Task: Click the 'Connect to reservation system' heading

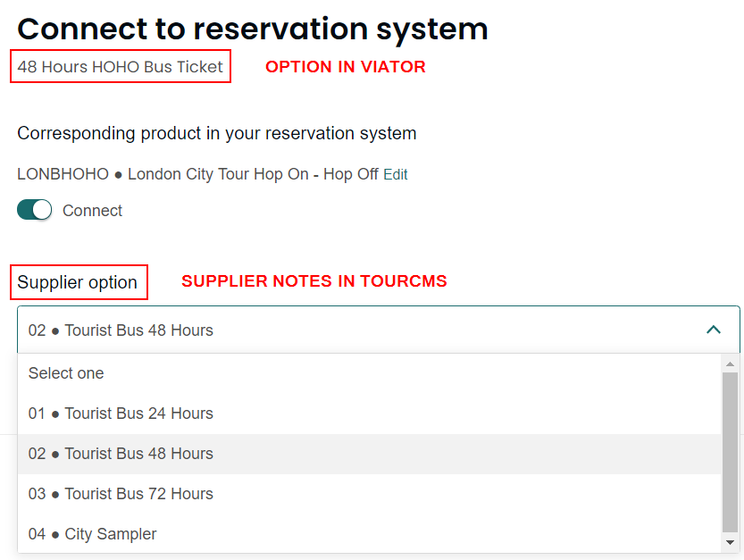Action: (x=252, y=29)
